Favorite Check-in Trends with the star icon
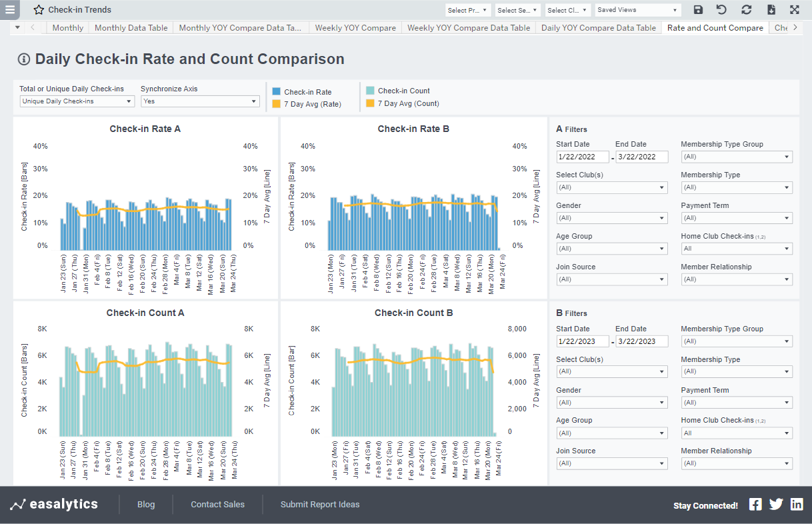The width and height of the screenshot is (812, 524). coord(38,10)
